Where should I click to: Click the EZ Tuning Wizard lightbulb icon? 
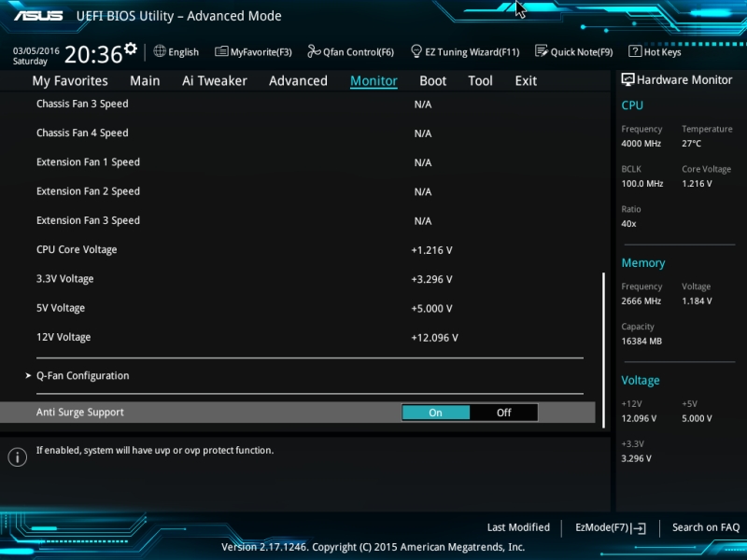(416, 51)
